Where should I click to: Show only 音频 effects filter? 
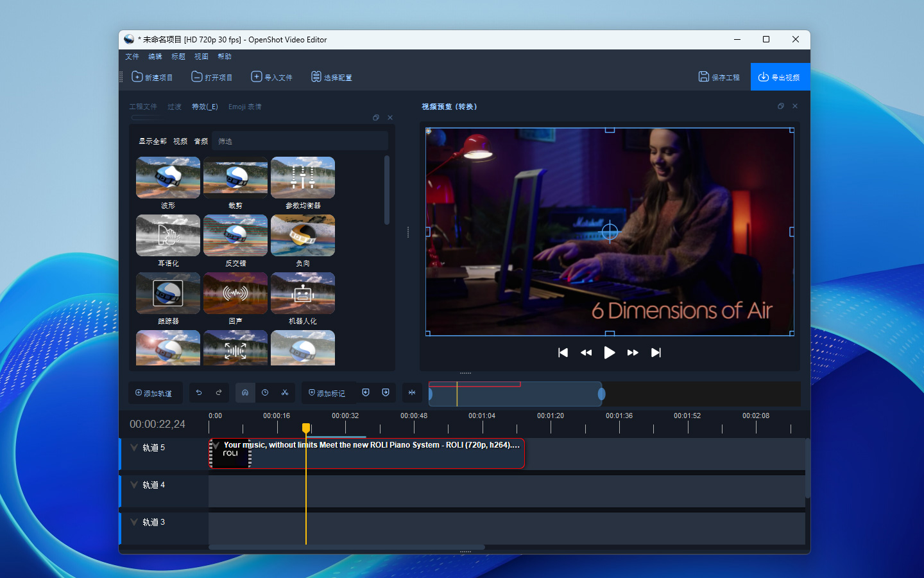pos(201,141)
